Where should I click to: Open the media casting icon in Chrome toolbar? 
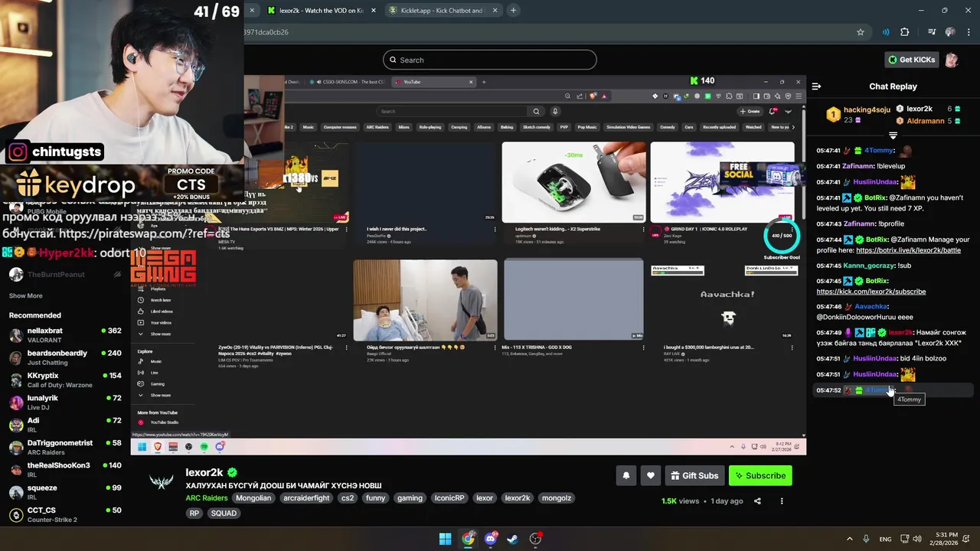(x=886, y=32)
